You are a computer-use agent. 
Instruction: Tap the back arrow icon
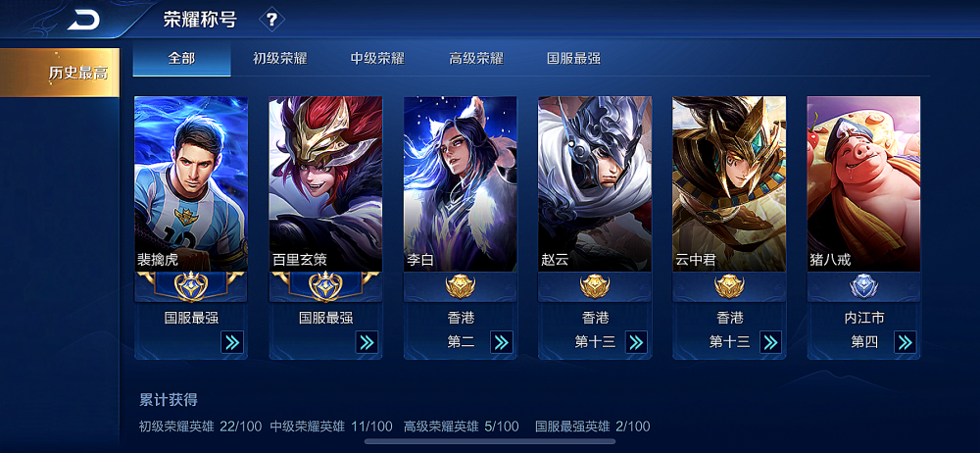coord(83,21)
